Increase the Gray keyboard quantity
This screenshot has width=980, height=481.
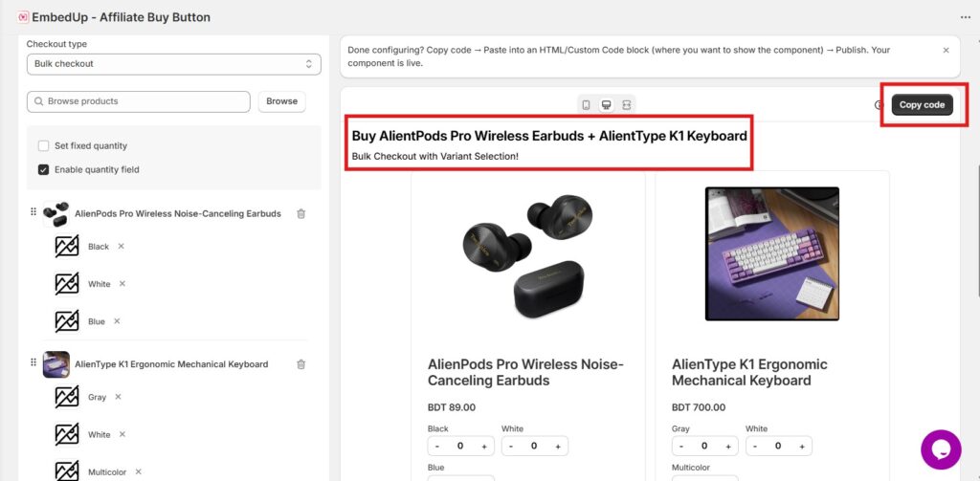pyautogui.click(x=728, y=446)
